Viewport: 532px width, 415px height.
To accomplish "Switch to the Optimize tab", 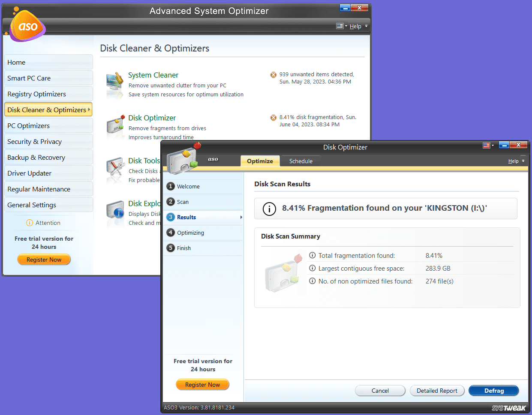I will (260, 161).
